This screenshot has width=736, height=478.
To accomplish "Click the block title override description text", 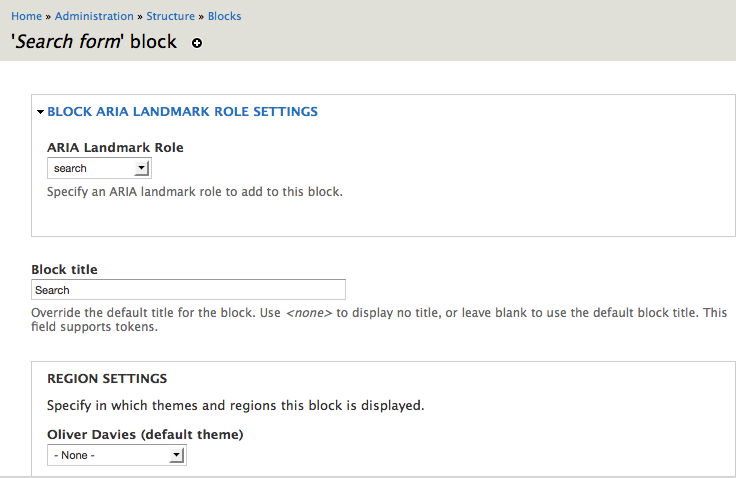I will (378, 313).
